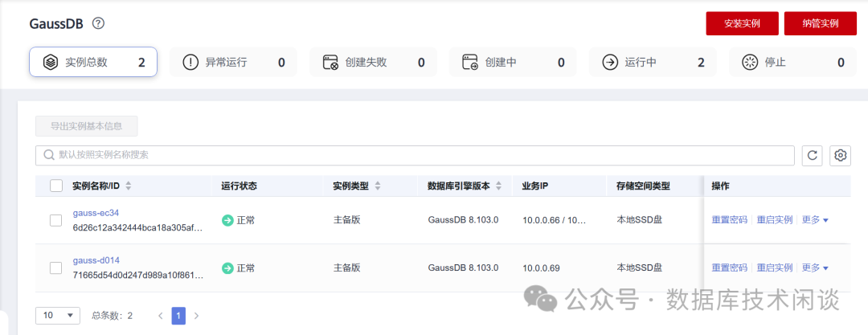Screen dimensions: 868x335
Task: Open the help icon beside GaussDB title
Action: (x=99, y=23)
